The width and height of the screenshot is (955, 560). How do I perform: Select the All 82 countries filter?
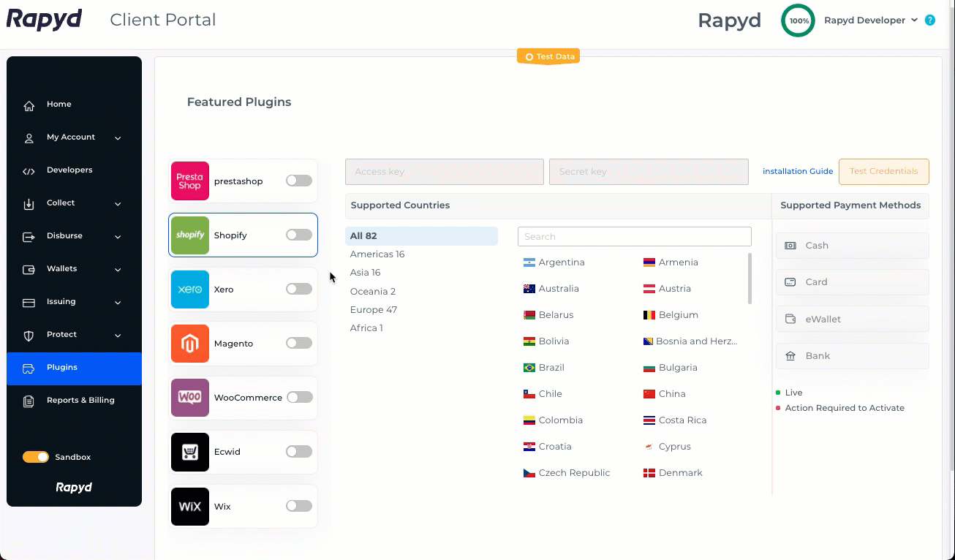point(421,236)
